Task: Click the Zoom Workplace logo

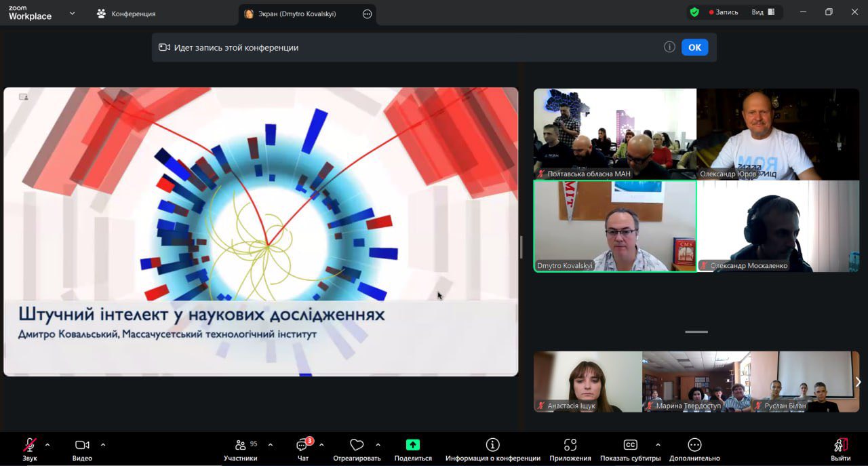Action: click(29, 13)
